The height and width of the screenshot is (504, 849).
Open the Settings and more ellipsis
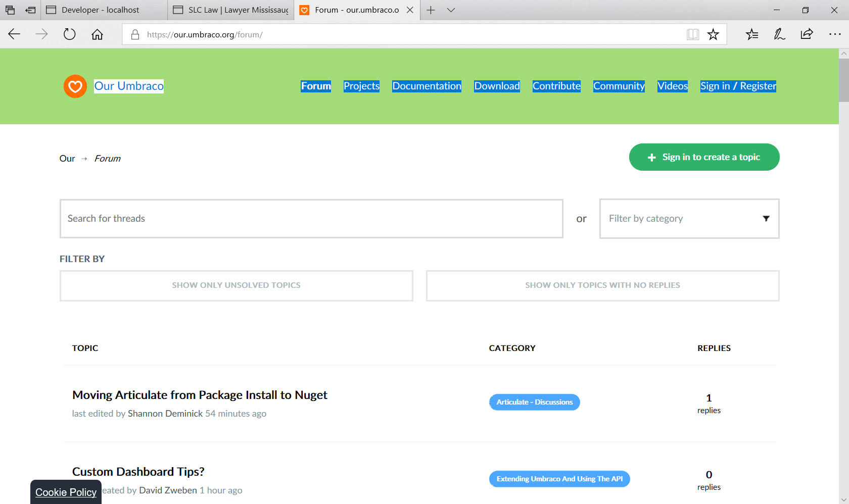[x=835, y=34]
